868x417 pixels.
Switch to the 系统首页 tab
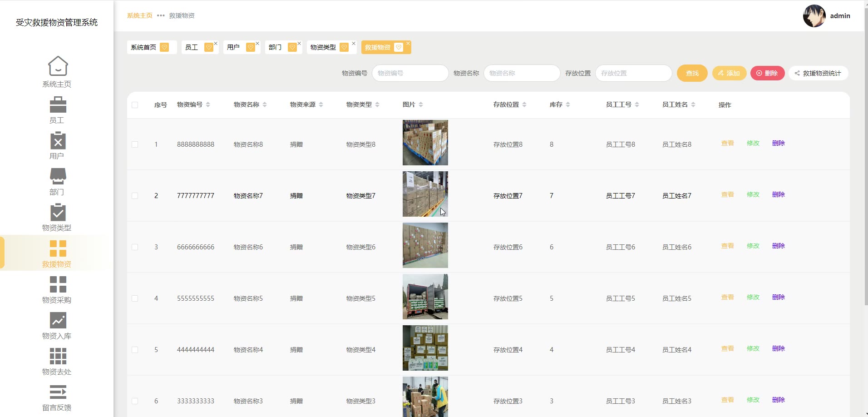pos(143,47)
